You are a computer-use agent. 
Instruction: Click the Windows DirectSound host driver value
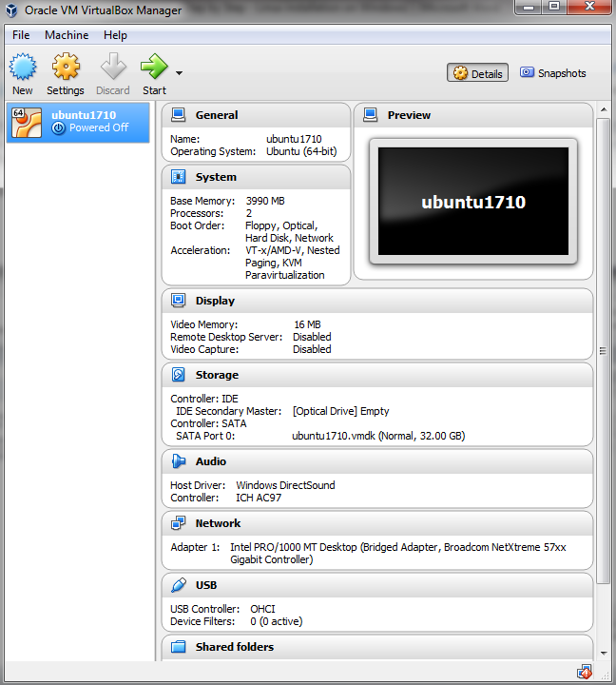[x=285, y=485]
